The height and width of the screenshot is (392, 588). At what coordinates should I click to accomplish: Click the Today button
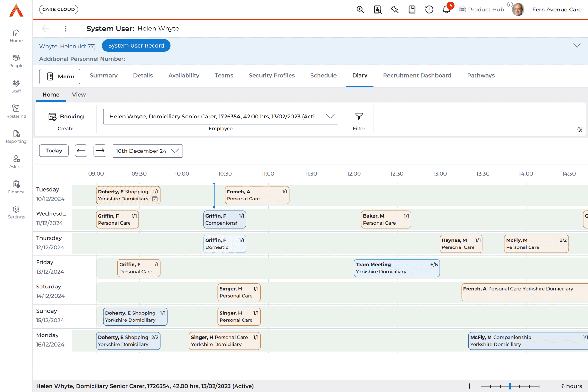click(54, 151)
